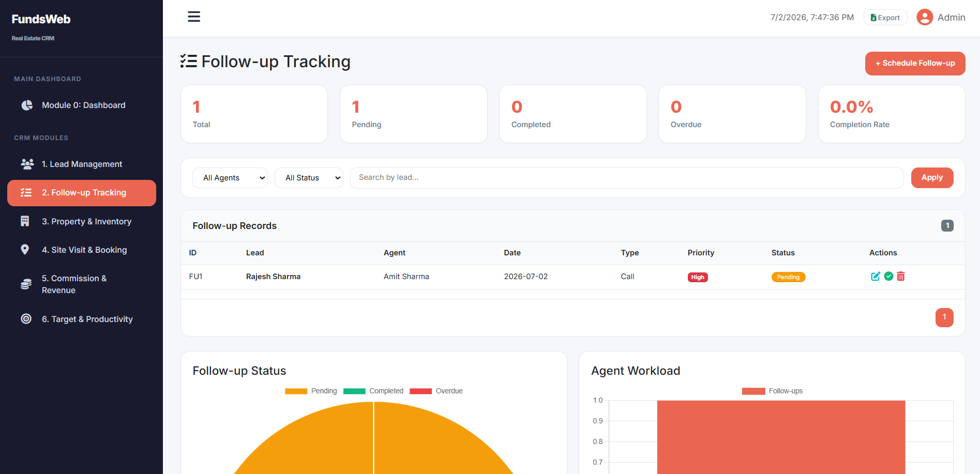This screenshot has height=474, width=980.
Task: Click the Property & Inventory building icon
Action: click(x=25, y=222)
